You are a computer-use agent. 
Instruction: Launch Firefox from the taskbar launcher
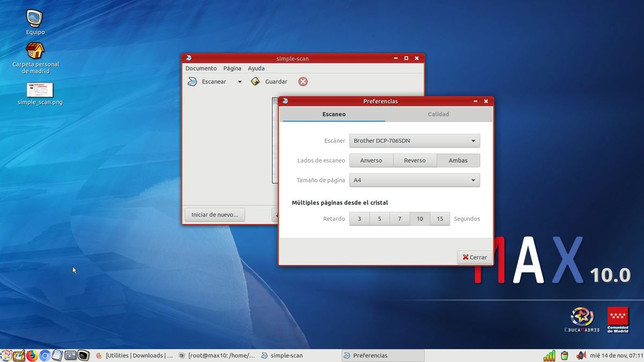32,356
